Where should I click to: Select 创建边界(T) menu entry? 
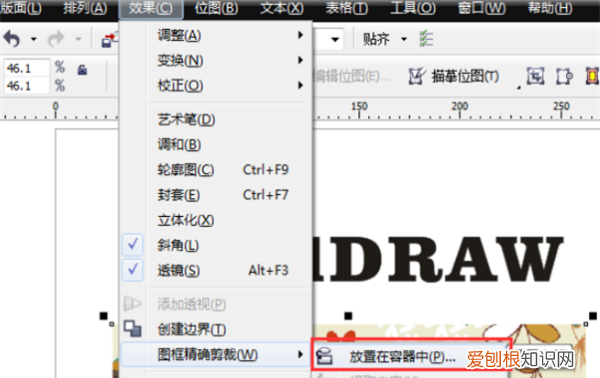coord(216,329)
